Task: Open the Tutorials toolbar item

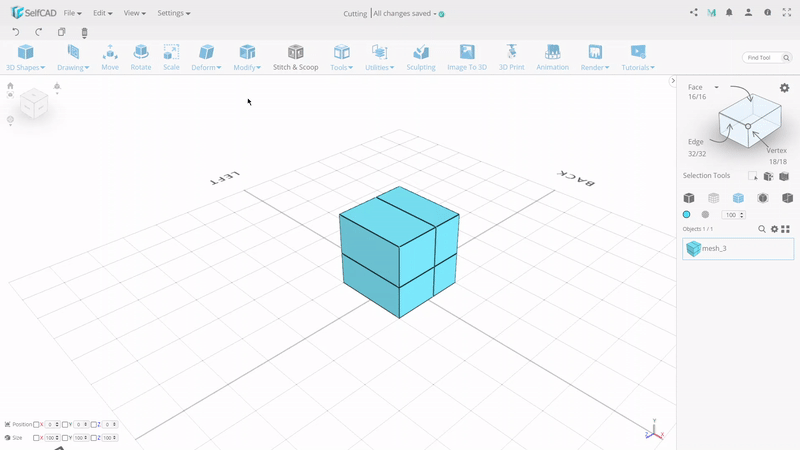Action: click(x=638, y=57)
